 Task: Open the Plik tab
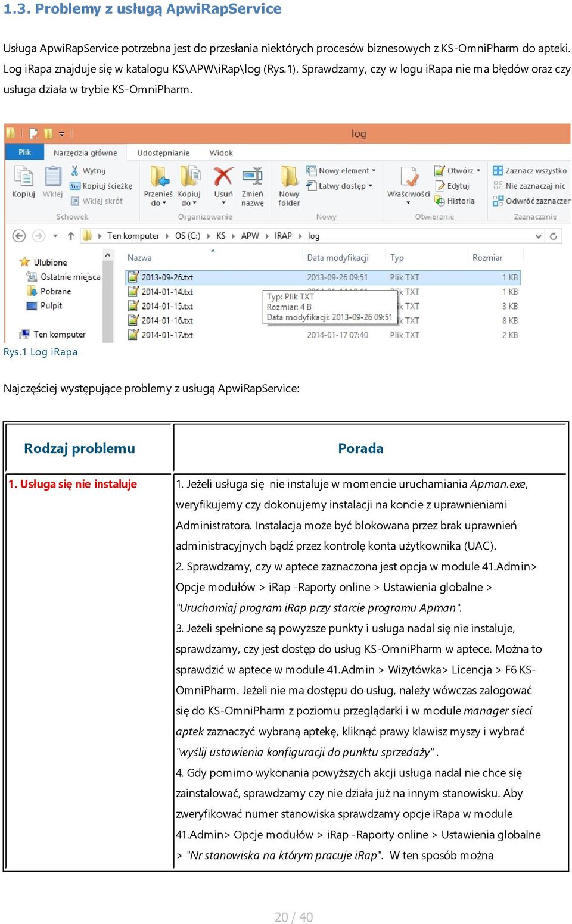click(25, 152)
